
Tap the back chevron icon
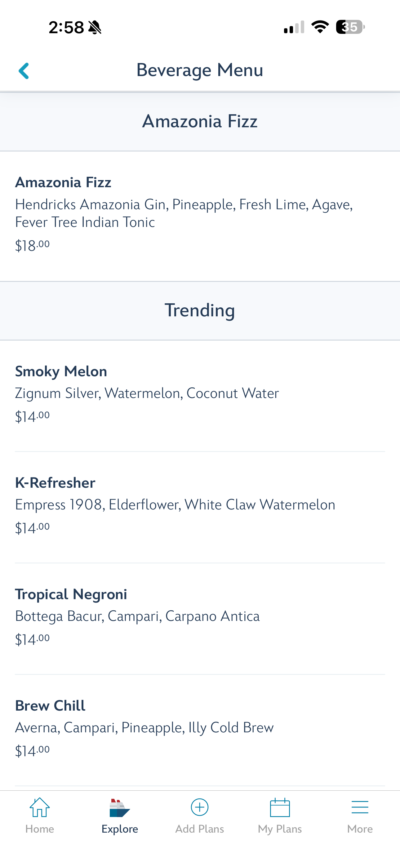(x=24, y=71)
